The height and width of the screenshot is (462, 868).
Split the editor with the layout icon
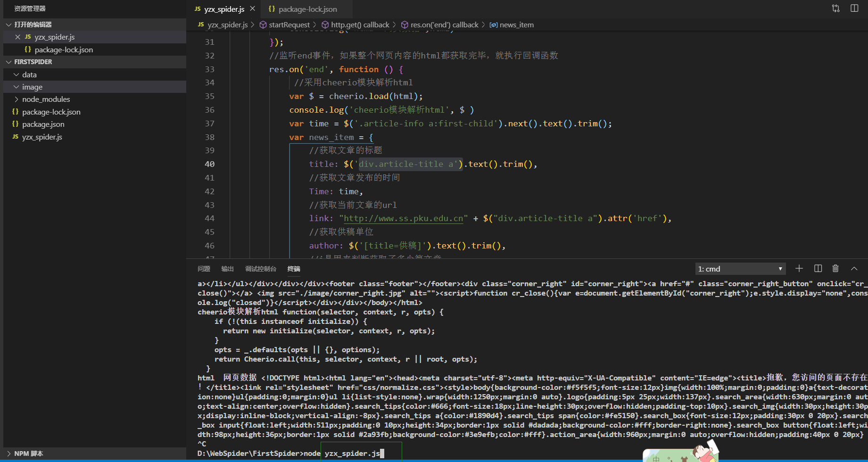[854, 8]
